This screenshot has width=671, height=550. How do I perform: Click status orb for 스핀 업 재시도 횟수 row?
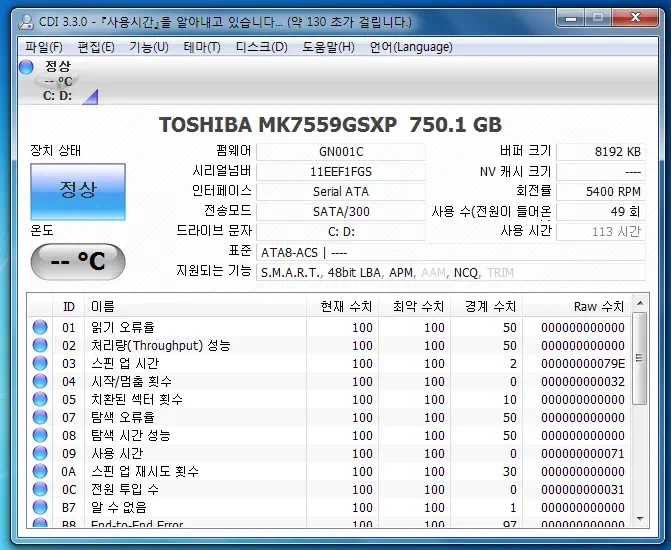[x=40, y=471]
